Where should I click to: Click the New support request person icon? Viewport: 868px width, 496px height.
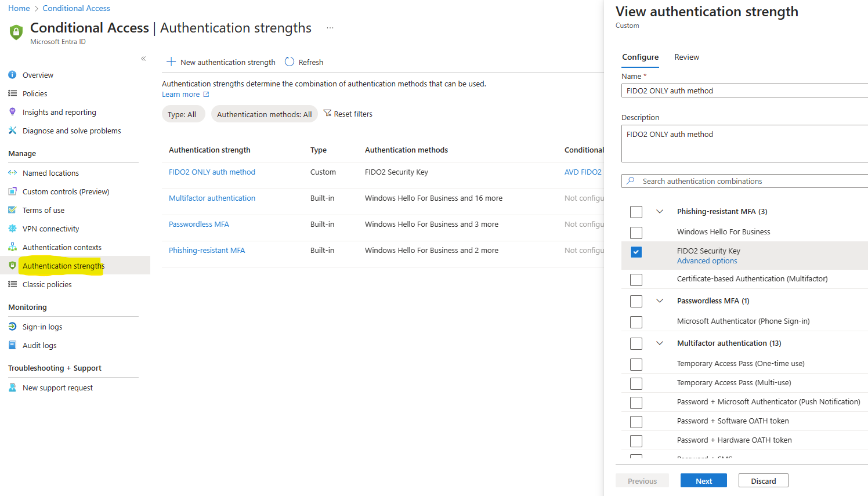(12, 388)
